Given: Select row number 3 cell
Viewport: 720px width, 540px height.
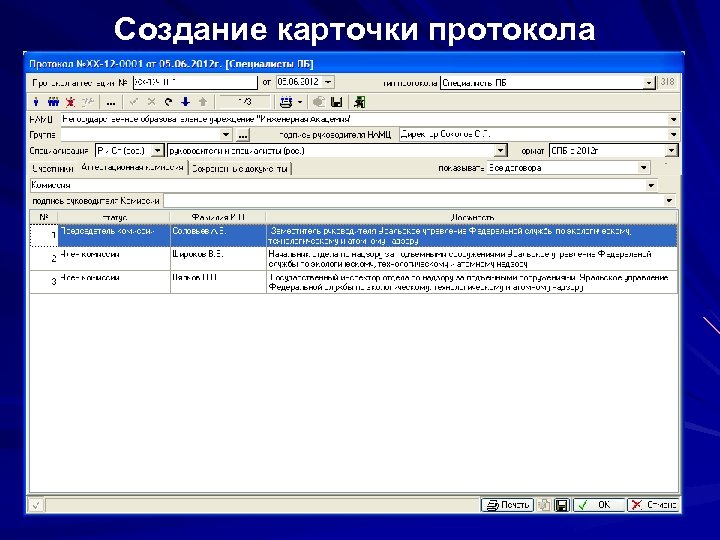Looking at the screenshot, I should [44, 282].
